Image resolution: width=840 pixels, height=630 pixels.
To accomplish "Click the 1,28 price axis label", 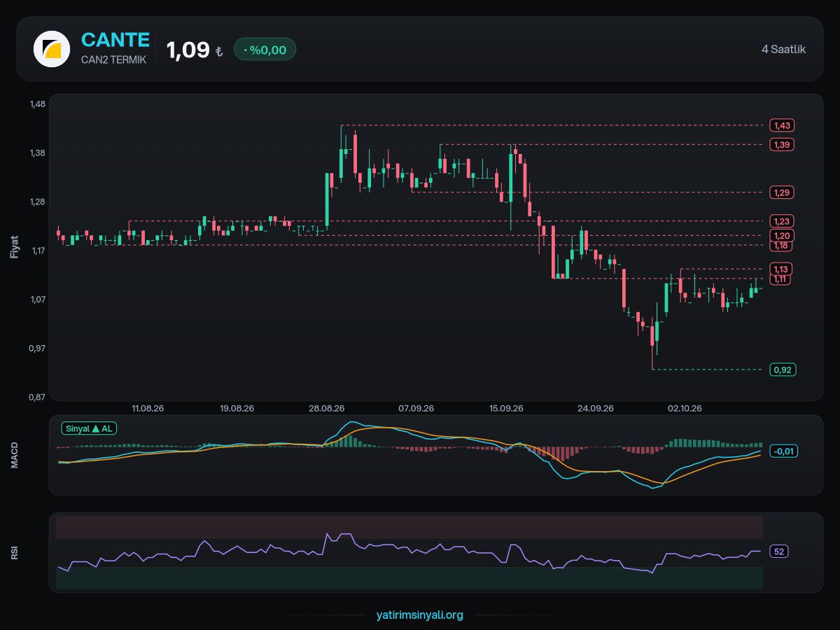I will pos(37,202).
